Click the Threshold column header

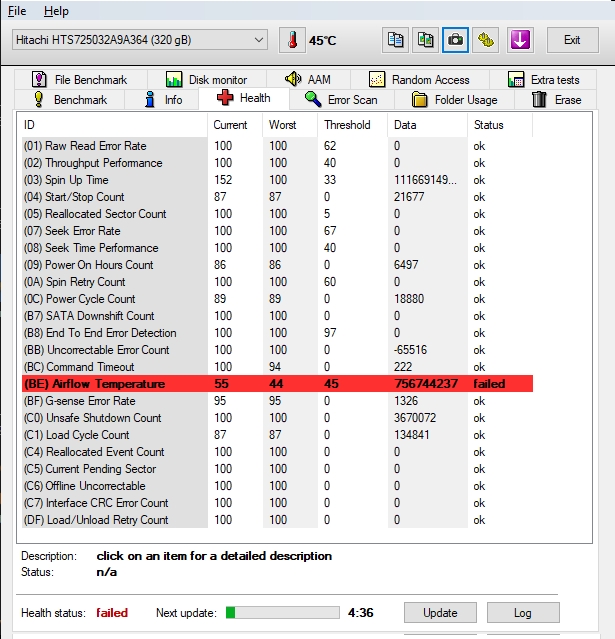tap(353, 125)
